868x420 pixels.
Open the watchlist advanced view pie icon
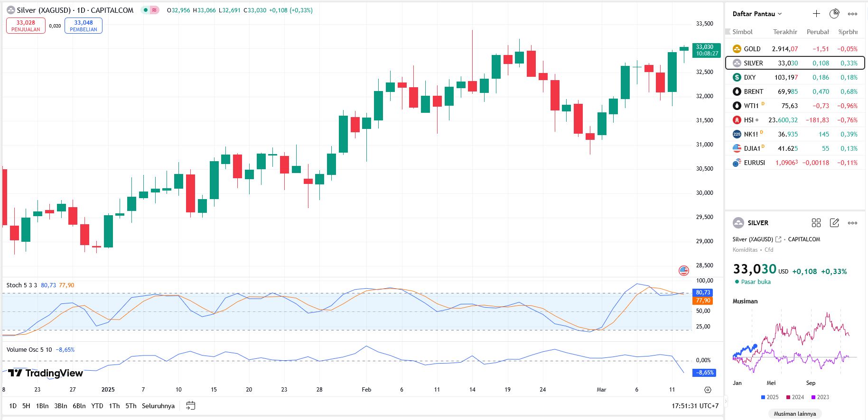pyautogui.click(x=834, y=14)
